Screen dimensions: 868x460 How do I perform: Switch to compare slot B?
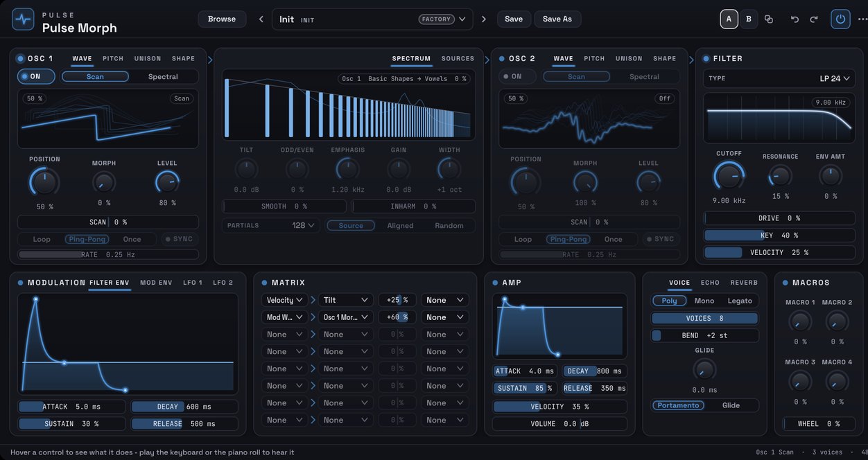pyautogui.click(x=749, y=19)
